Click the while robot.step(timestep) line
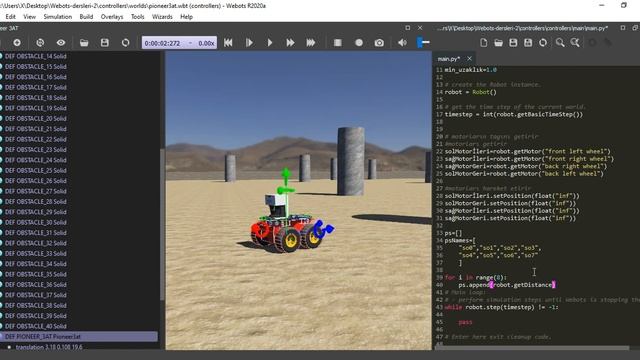Viewport: 640px width, 360px height. click(501, 307)
